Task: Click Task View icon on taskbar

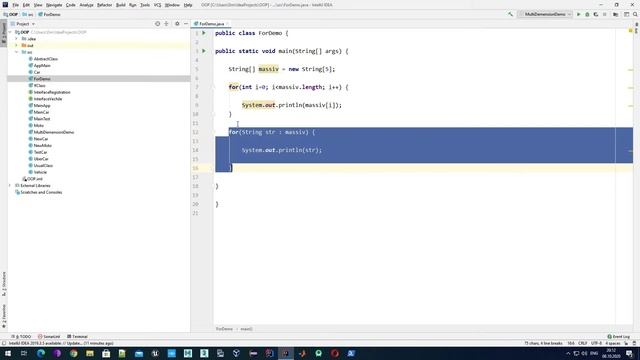Action: [24, 353]
